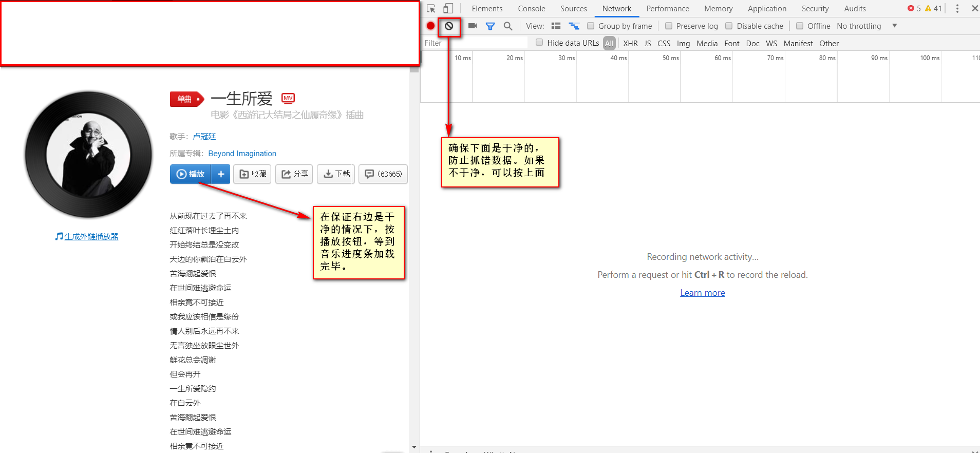
Task: Click the 下载 download button
Action: click(x=336, y=174)
